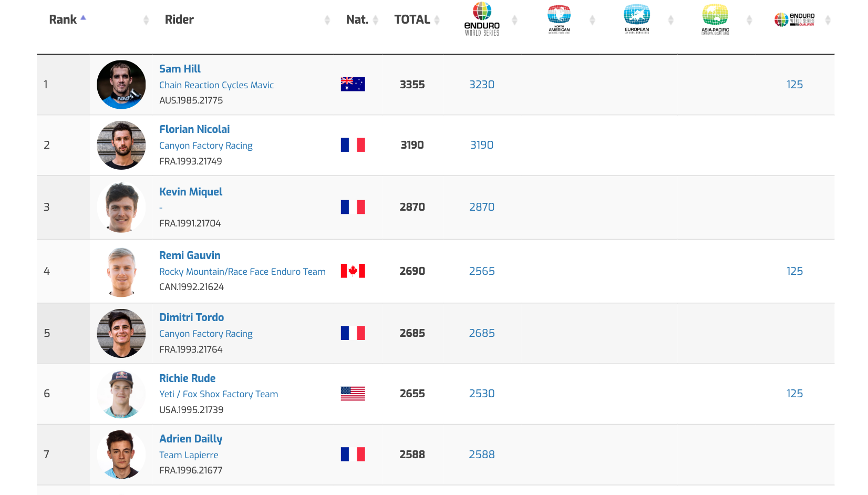Click the Australian flag beside Sam Hill
The height and width of the screenshot is (495, 868).
(x=353, y=85)
